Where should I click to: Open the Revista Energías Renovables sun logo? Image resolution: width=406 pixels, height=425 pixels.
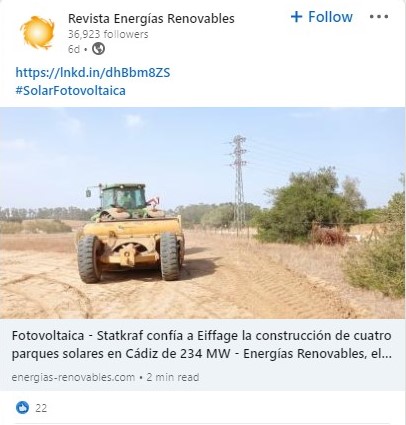37,32
